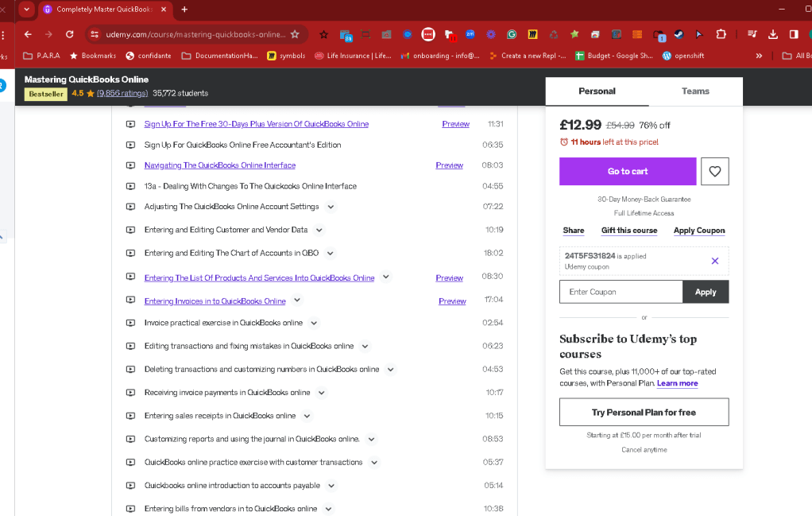Expand Receiving invoice payments lecture description
The image size is (812, 516).
pos(322,393)
